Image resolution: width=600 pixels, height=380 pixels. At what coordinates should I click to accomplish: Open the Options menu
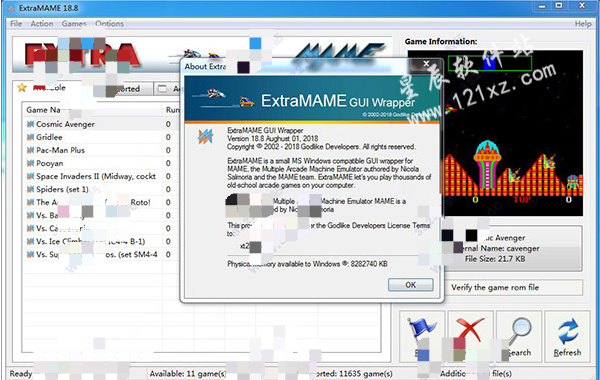click(x=109, y=24)
